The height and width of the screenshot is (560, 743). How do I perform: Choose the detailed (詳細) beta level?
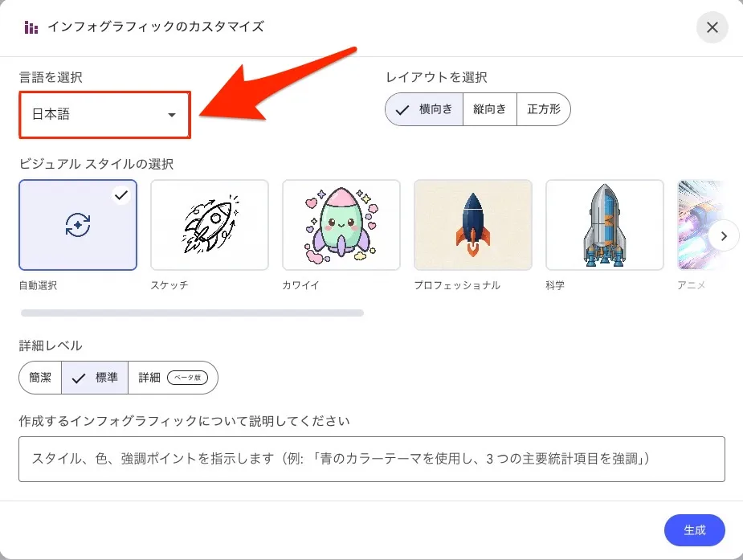point(173,378)
